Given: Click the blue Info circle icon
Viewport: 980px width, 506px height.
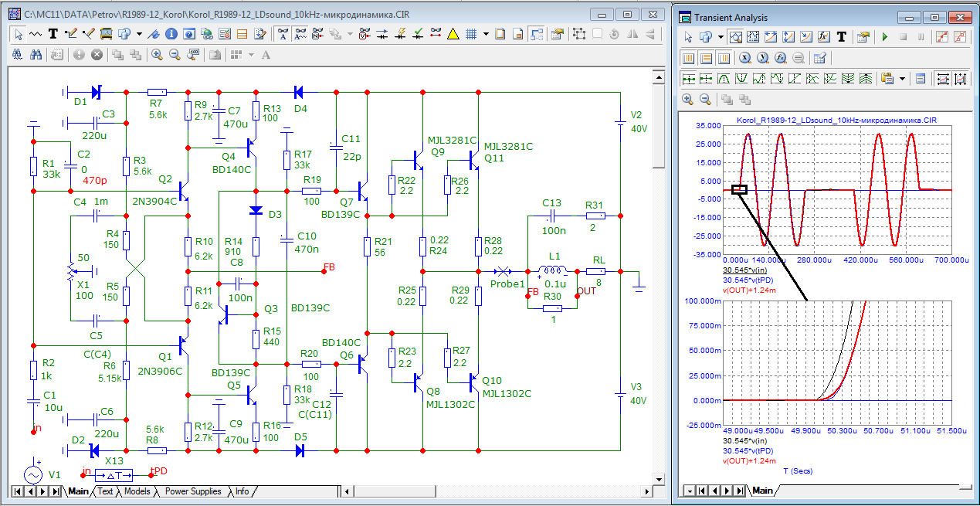Looking at the screenshot, I should click(x=171, y=34).
